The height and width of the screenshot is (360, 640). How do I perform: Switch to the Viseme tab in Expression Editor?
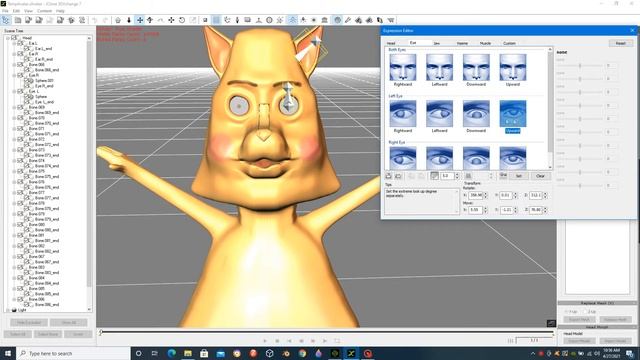point(462,43)
